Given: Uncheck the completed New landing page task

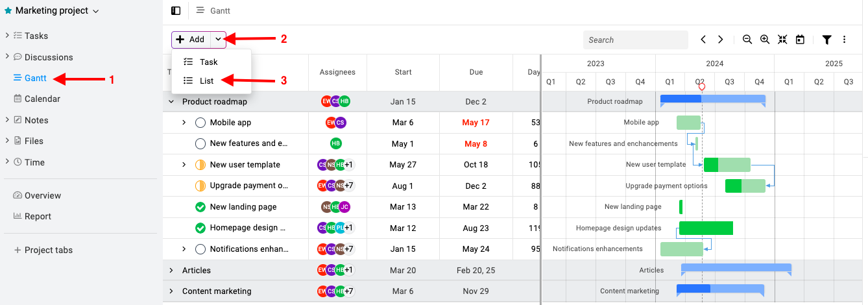Looking at the screenshot, I should click(x=200, y=207).
